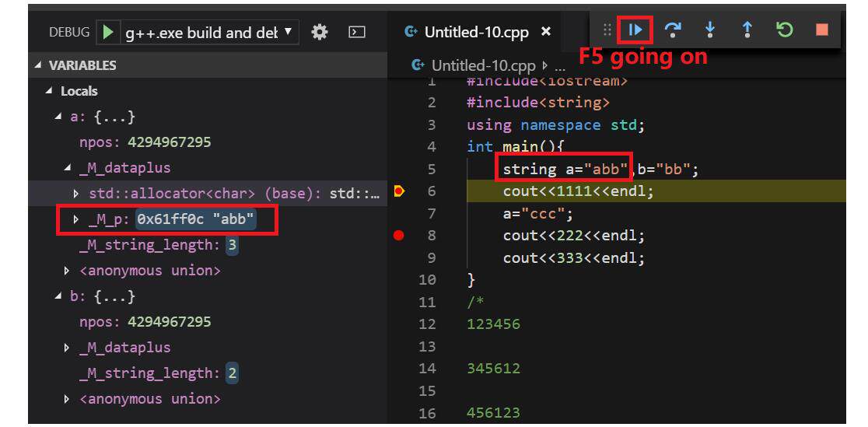868x427 pixels.
Task: Click the line a="ccc";
Action: click(538, 213)
